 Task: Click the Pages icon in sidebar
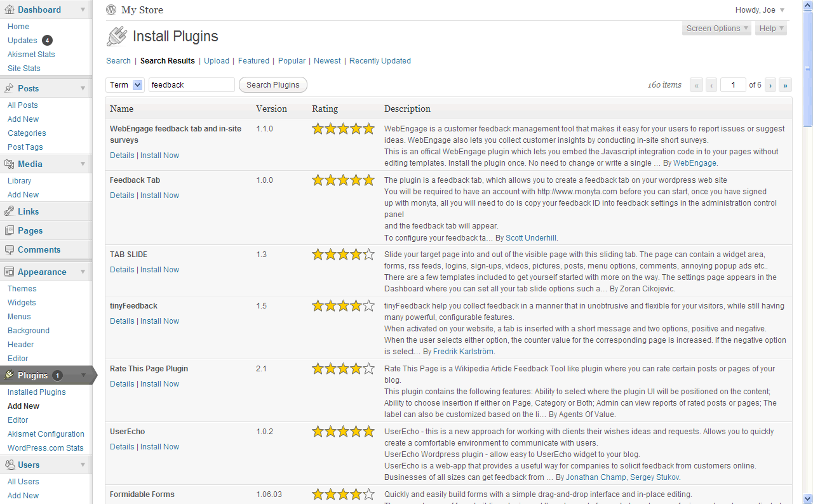coord(9,230)
